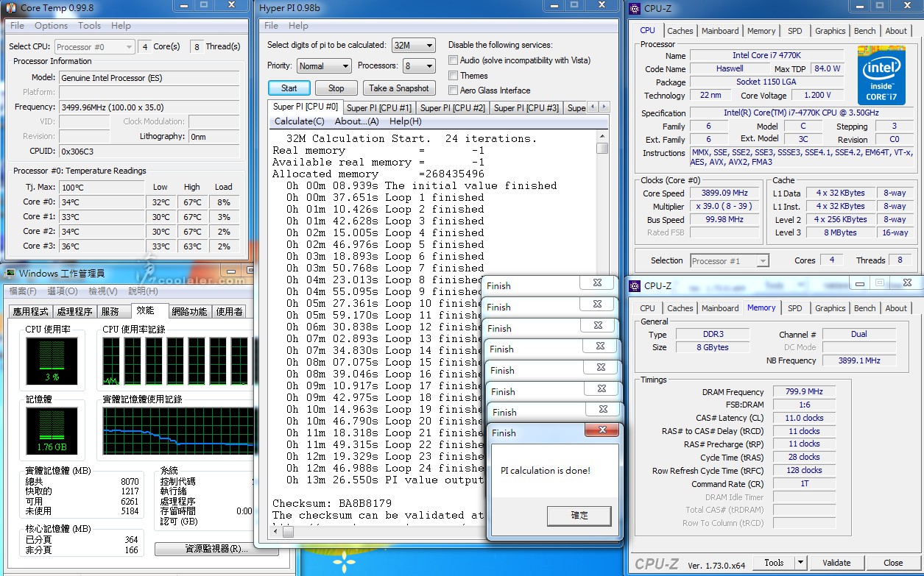The image size is (924, 576).
Task: Click the 1.76 GB memory meter
Action: click(52, 432)
